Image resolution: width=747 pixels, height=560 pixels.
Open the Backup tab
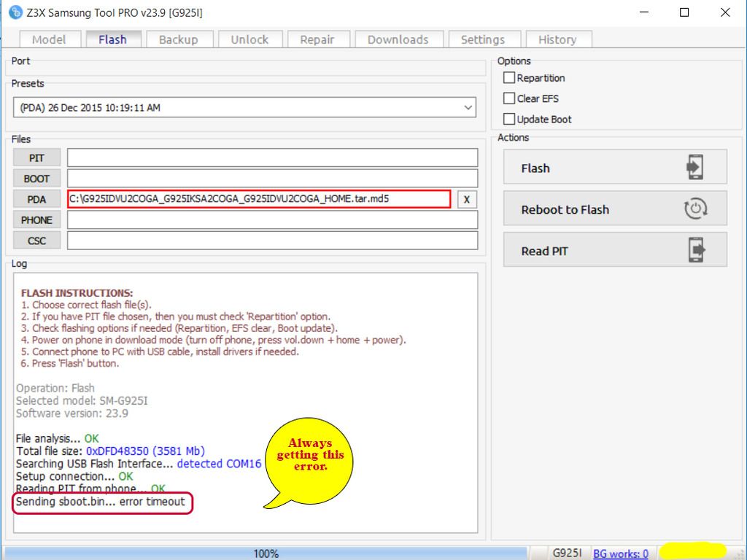(x=179, y=39)
